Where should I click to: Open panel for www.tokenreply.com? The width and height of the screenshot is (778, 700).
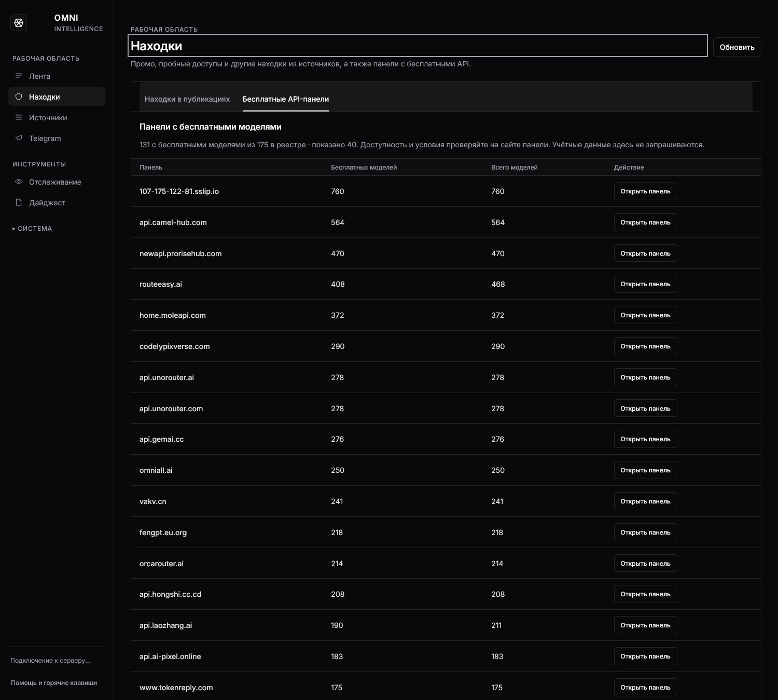click(x=645, y=688)
